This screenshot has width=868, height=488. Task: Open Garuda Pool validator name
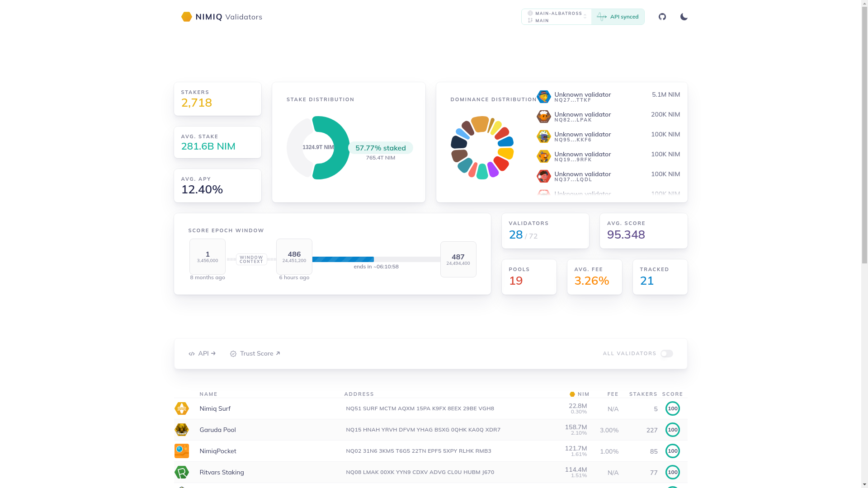point(217,430)
